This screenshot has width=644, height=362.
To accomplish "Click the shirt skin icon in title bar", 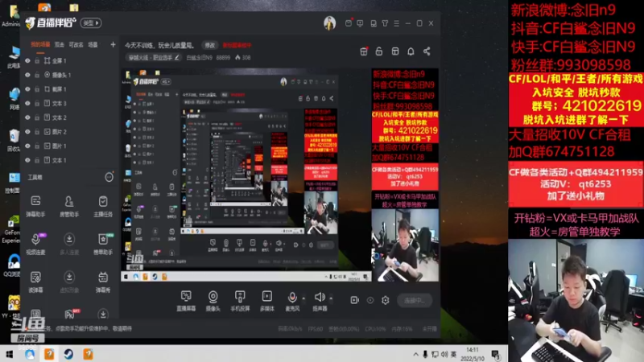I will [385, 23].
